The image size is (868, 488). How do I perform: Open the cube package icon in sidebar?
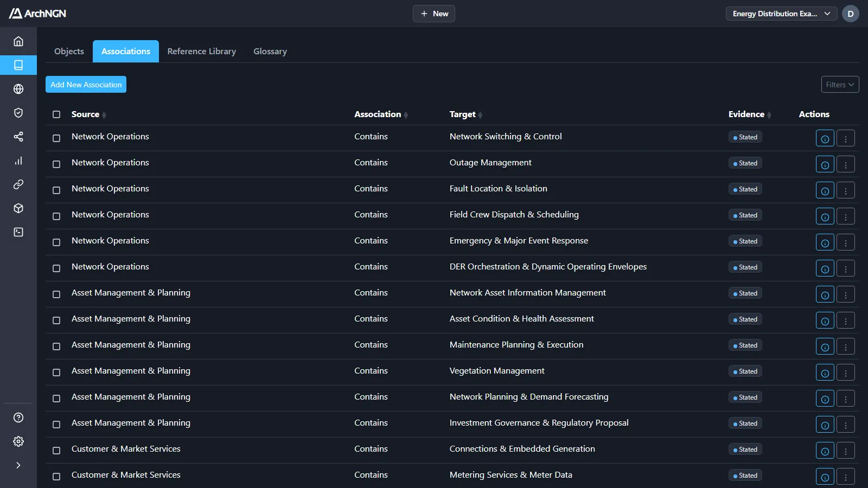click(x=18, y=208)
